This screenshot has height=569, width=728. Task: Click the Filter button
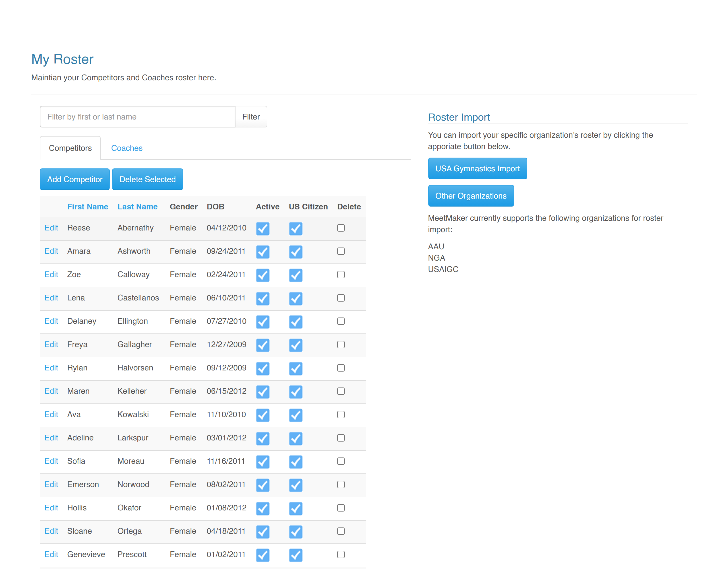[x=251, y=117]
